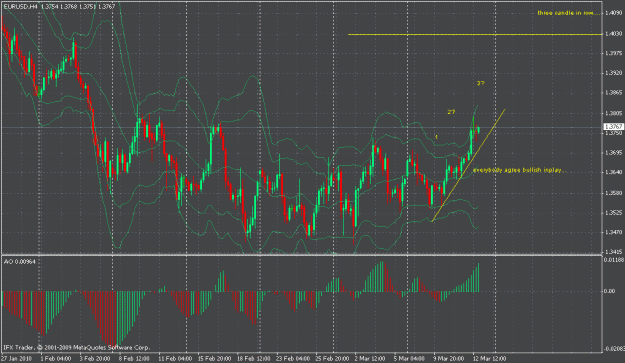Click the 1.4090 price scale label
The height and width of the screenshot is (363, 625).
(613, 13)
